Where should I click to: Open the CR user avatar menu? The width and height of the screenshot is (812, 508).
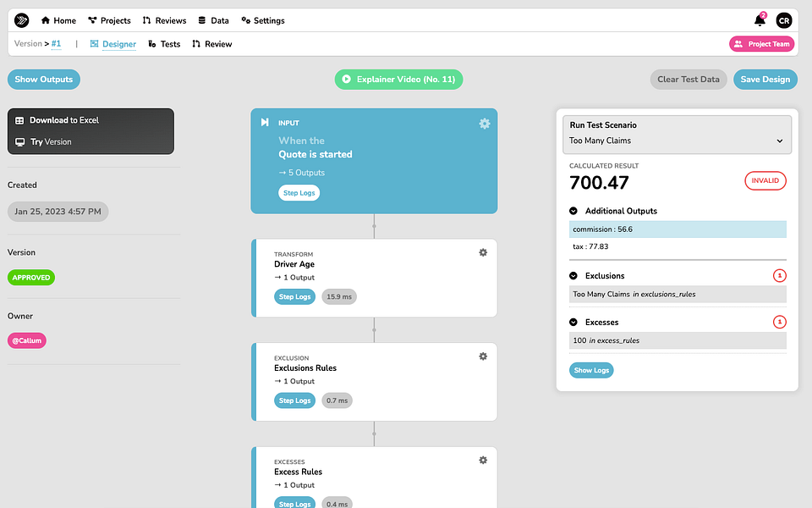pyautogui.click(x=783, y=20)
